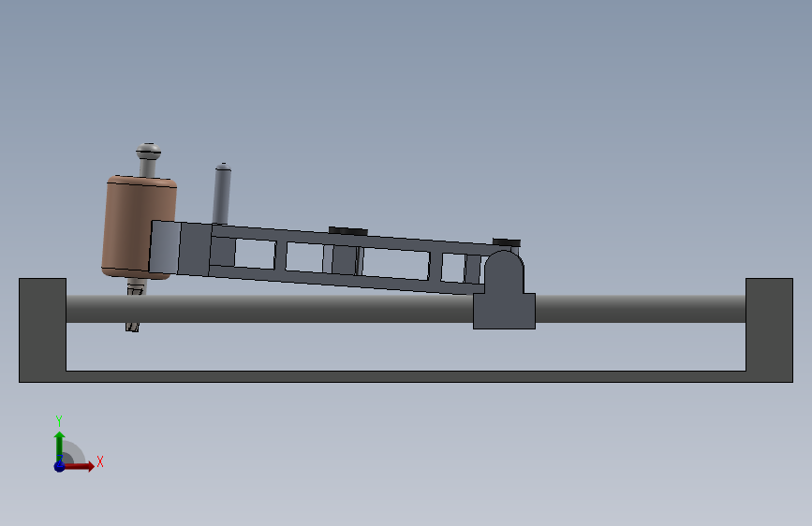Select the bottom bar of the base frame
Image resolution: width=812 pixels, height=526 pixels.
pos(406,377)
